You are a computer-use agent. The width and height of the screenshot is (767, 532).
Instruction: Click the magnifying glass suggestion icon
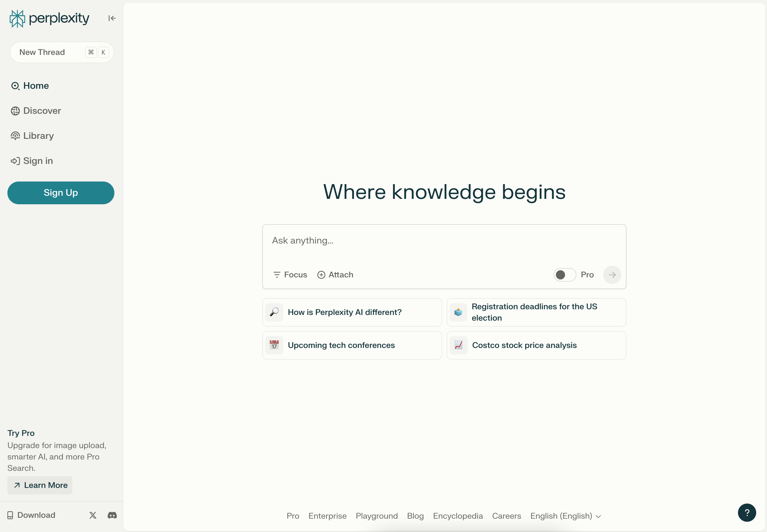pyautogui.click(x=274, y=312)
